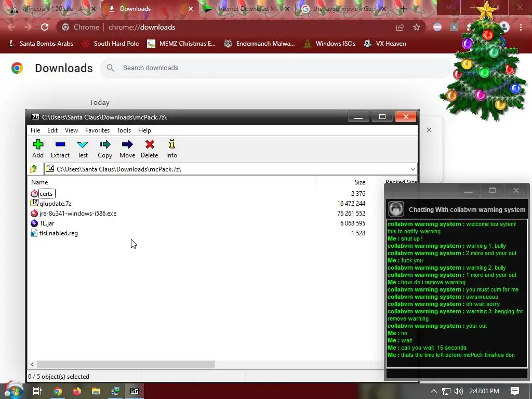The image size is (532, 399).
Task: Dismiss the download item with its X
Action: pyautogui.click(x=429, y=130)
